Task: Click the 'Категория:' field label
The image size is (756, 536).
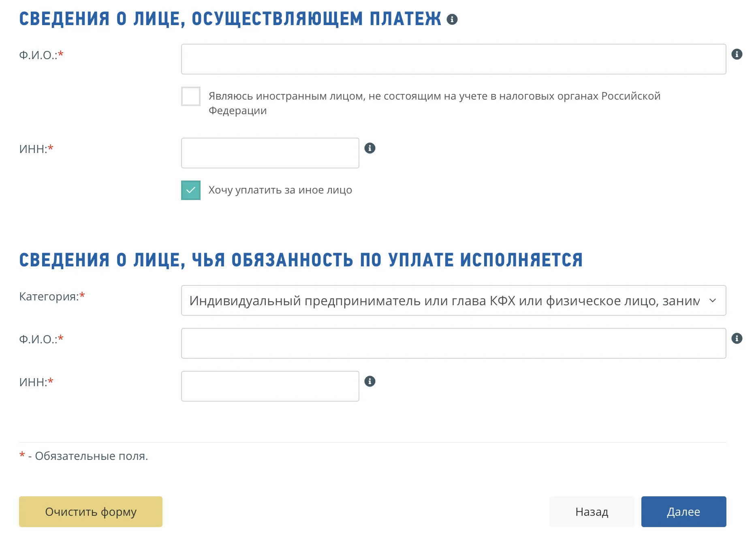Action: point(49,297)
